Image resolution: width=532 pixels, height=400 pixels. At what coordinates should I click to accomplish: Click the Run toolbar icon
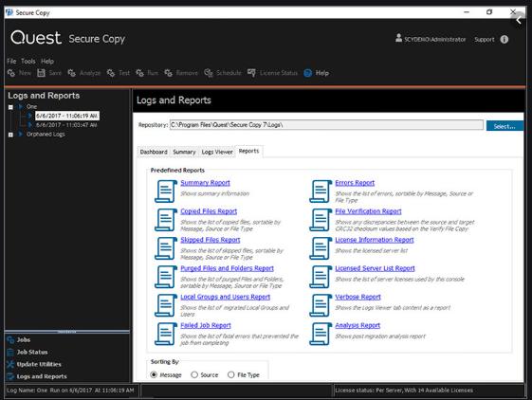click(x=139, y=73)
